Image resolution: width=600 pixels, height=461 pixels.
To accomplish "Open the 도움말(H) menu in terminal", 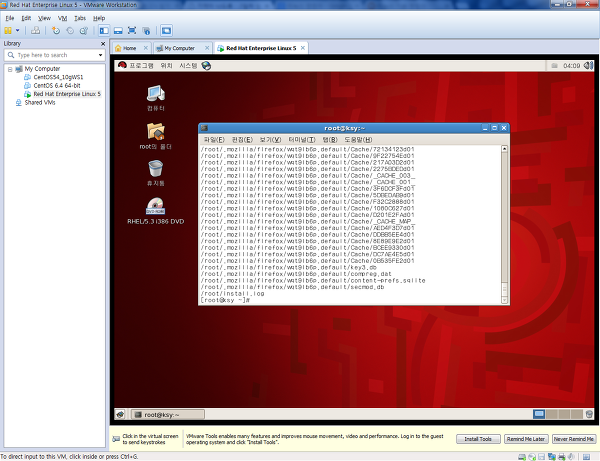I will point(358,140).
